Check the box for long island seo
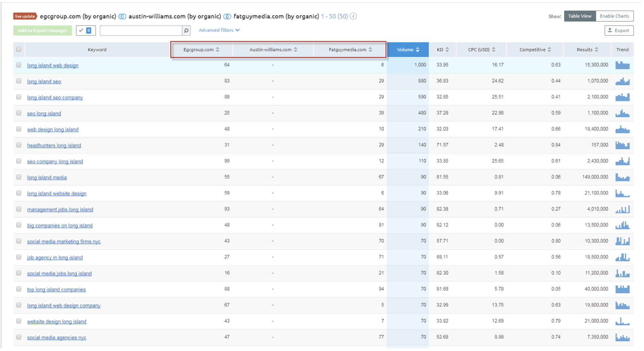 pos(19,81)
